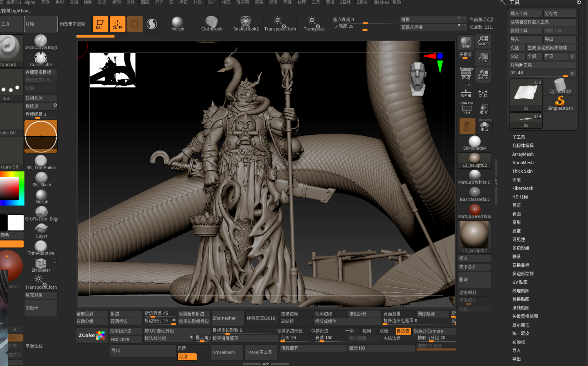Image resolution: width=588 pixels, height=366 pixels.
Task: Click 载入工具 (Load Tool) button
Action: [x=525, y=14]
